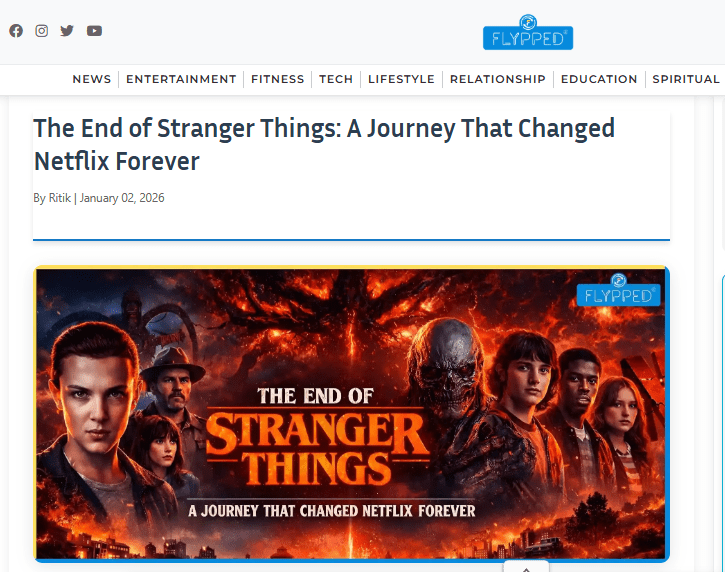Click Flypped watermark on article image

pos(619,290)
